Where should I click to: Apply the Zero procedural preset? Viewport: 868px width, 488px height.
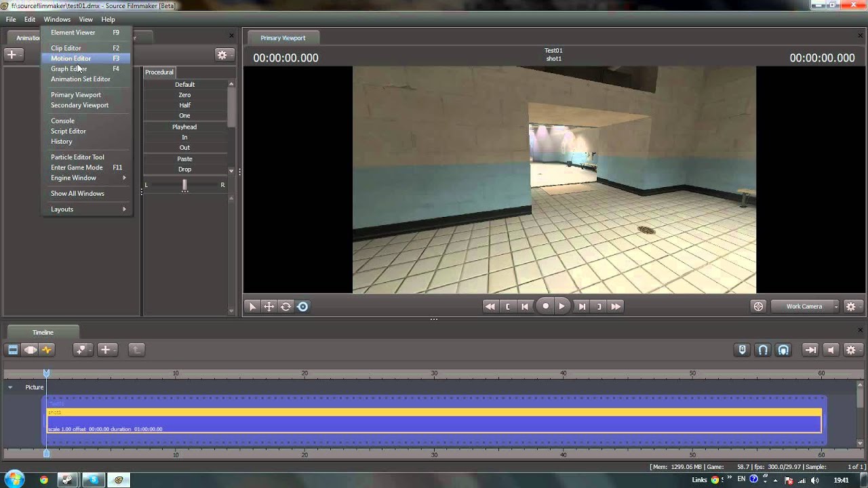[184, 95]
